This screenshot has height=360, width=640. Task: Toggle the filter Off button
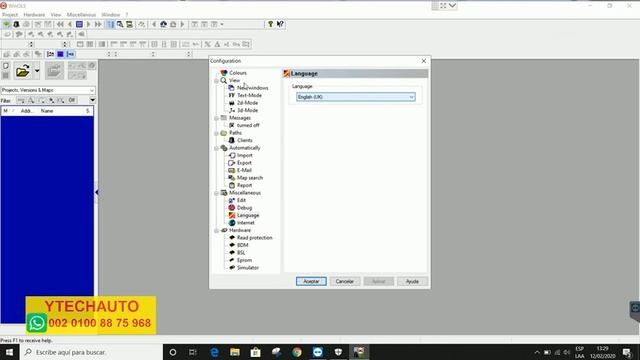[x=72, y=100]
